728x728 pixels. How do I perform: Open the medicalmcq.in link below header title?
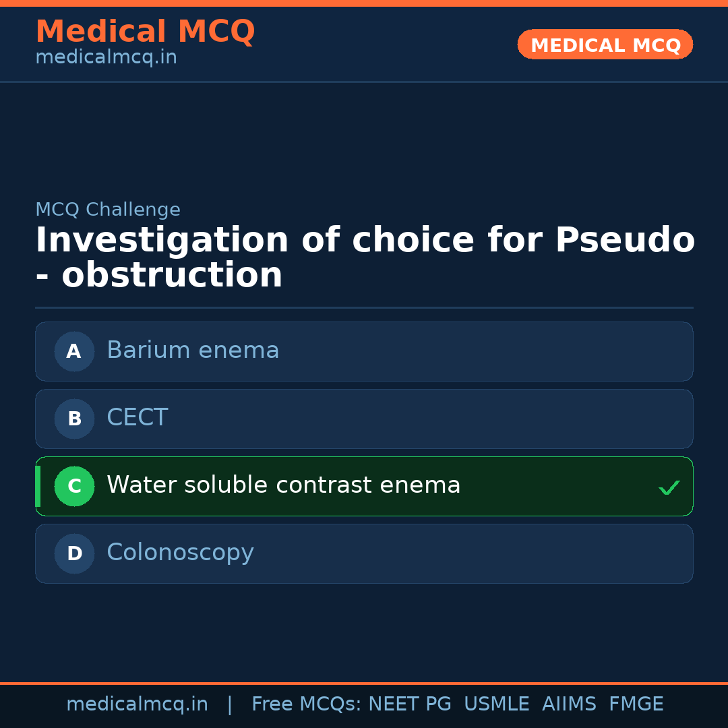[106, 58]
